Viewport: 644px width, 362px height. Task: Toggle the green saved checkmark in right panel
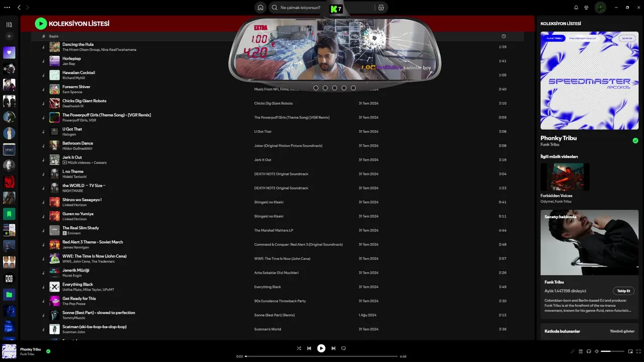[x=635, y=141]
